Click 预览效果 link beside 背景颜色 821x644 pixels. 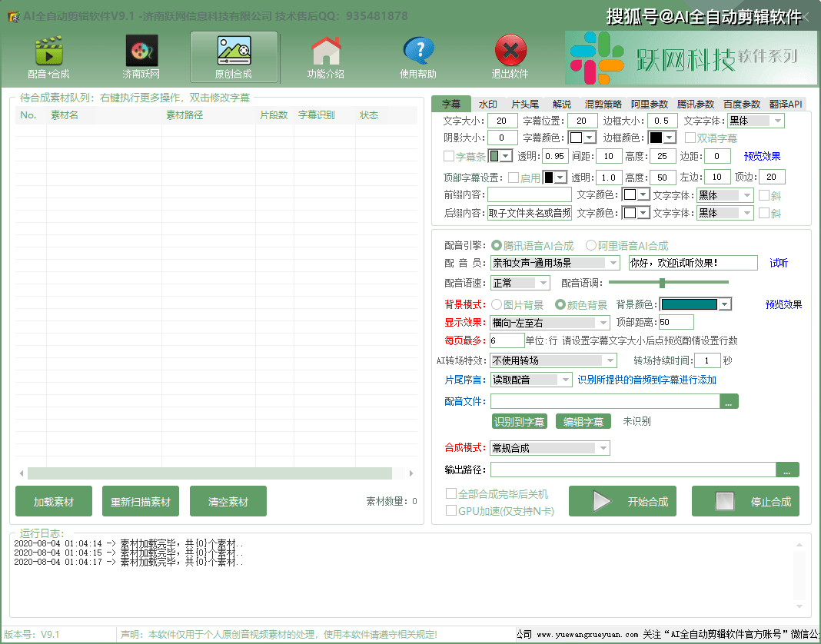pos(784,304)
